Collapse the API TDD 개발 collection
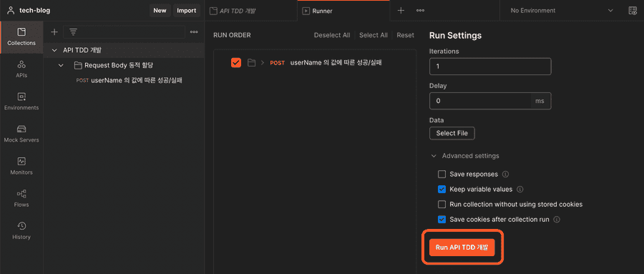The image size is (644, 274). [54, 50]
